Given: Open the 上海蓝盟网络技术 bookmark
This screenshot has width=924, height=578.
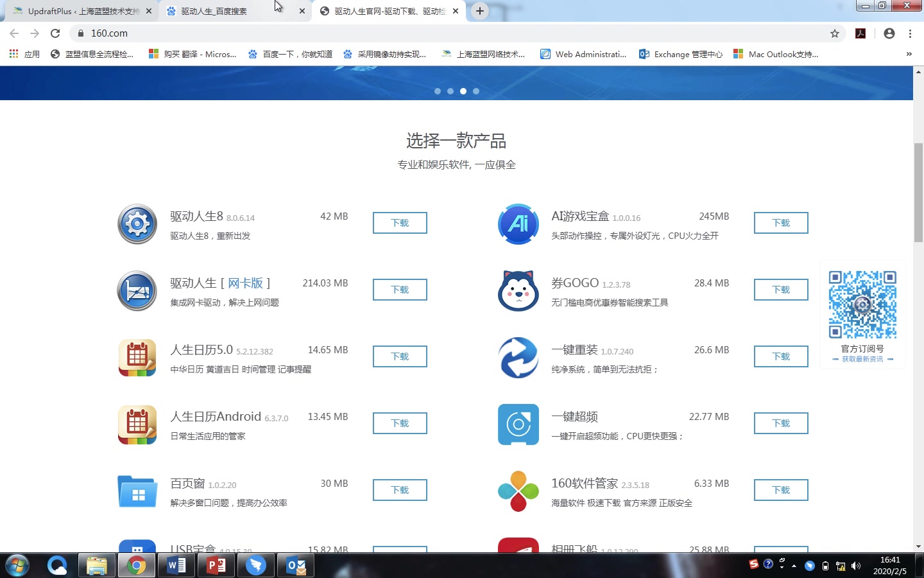Looking at the screenshot, I should pos(483,54).
